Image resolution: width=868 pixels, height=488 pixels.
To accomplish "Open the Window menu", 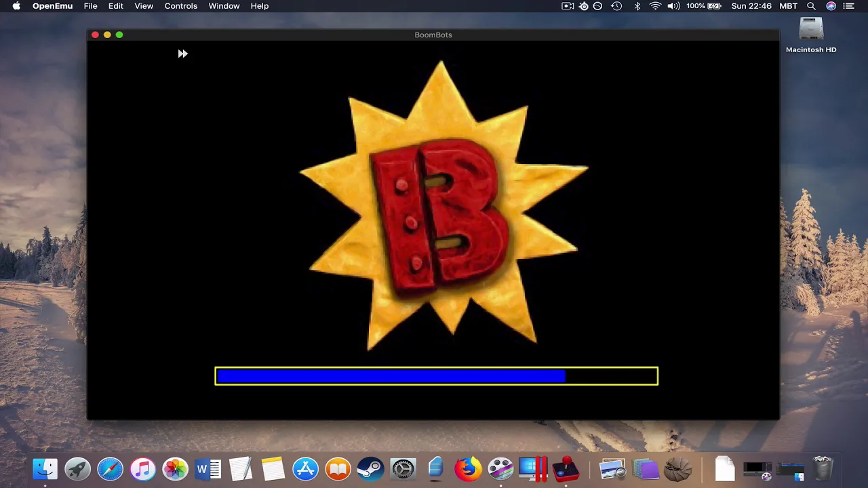I will (224, 6).
